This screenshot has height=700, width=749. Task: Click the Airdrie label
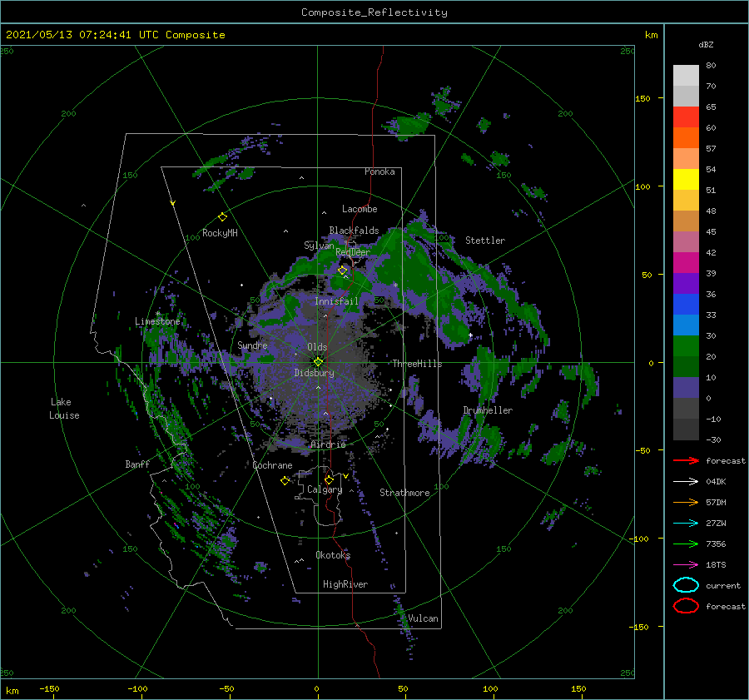(328, 444)
